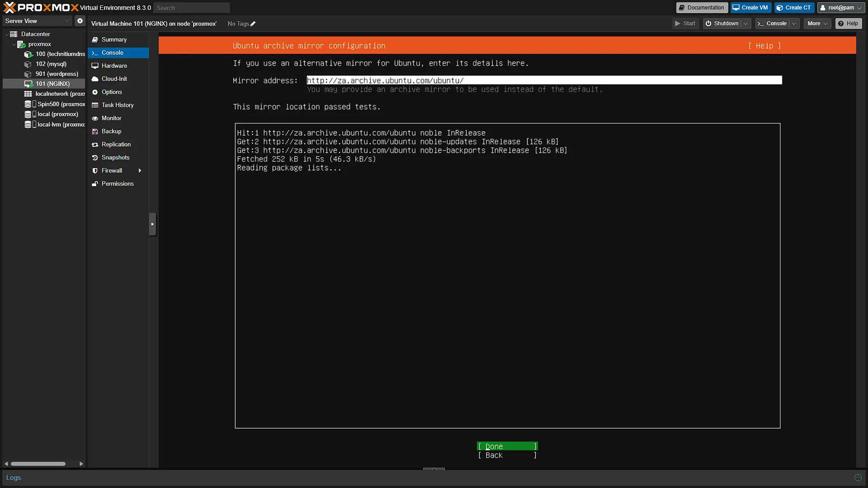The height and width of the screenshot is (488, 868).
Task: Open the Hardware tab
Action: coord(118,66)
